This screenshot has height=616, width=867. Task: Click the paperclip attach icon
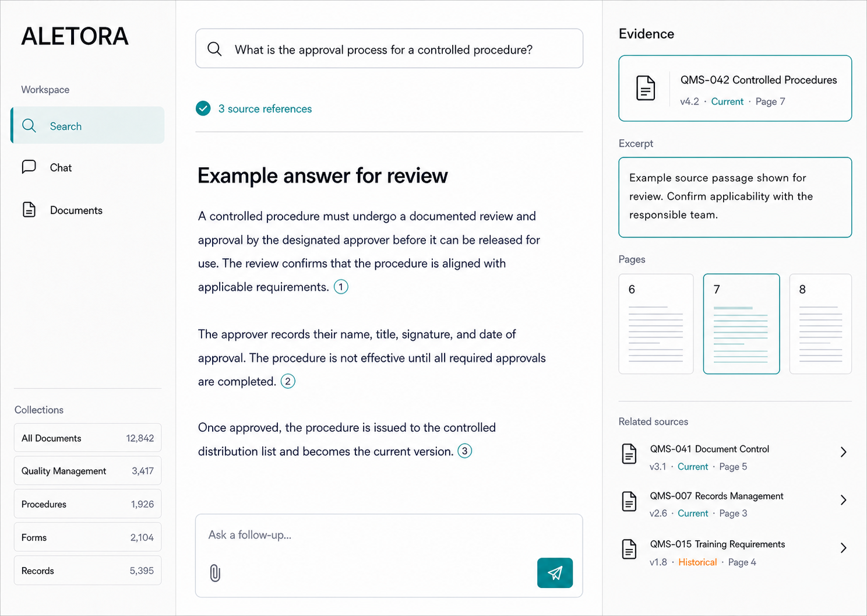click(x=215, y=573)
